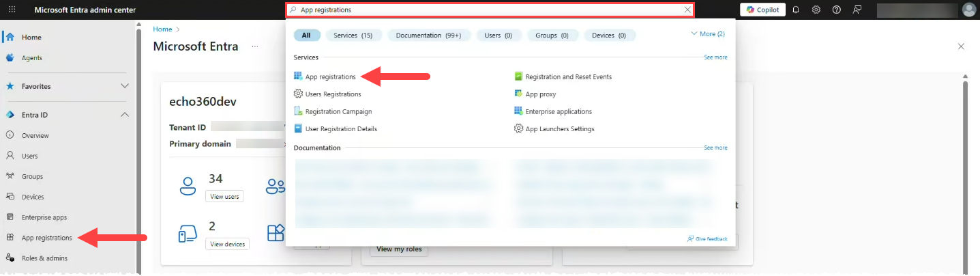Click See more beside Documentation
Screen dimensions: 980x276
point(715,148)
